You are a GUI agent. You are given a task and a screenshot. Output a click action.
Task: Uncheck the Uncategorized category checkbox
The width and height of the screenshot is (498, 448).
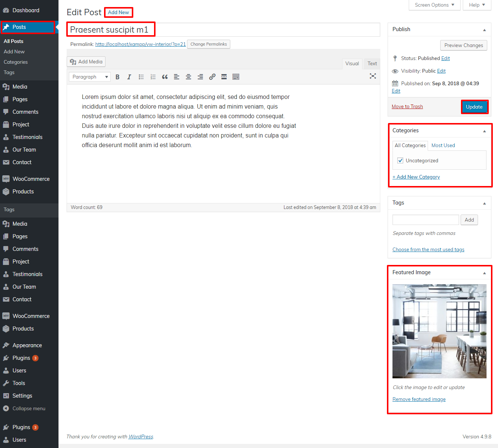[x=400, y=160]
